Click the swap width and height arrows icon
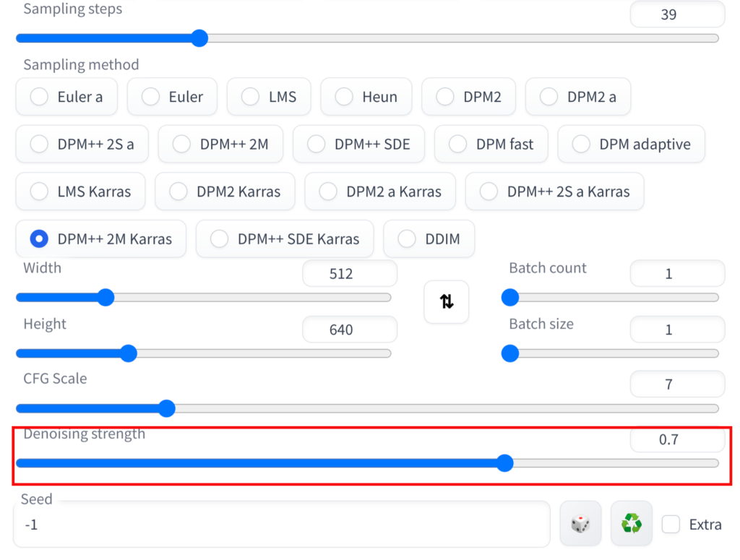 [446, 302]
